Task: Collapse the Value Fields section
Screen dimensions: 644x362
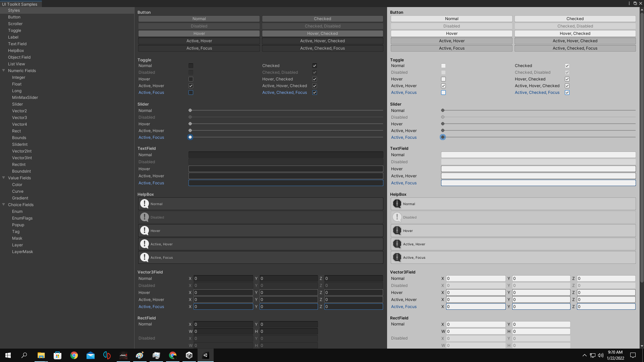Action: (3, 178)
